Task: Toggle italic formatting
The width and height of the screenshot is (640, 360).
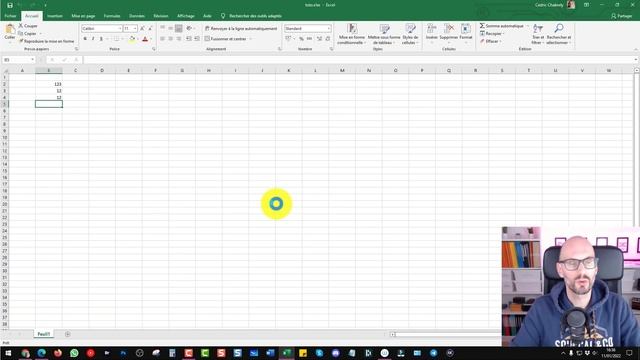Action: click(93, 39)
